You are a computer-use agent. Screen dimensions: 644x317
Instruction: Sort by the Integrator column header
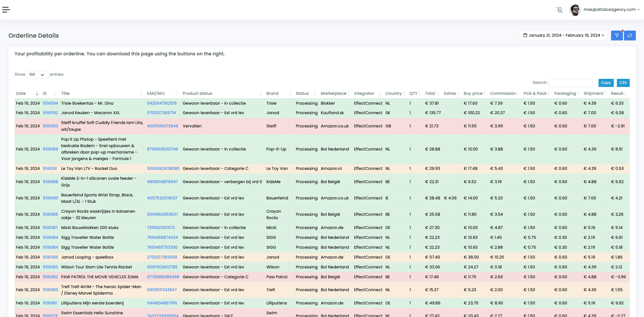pyautogui.click(x=368, y=93)
